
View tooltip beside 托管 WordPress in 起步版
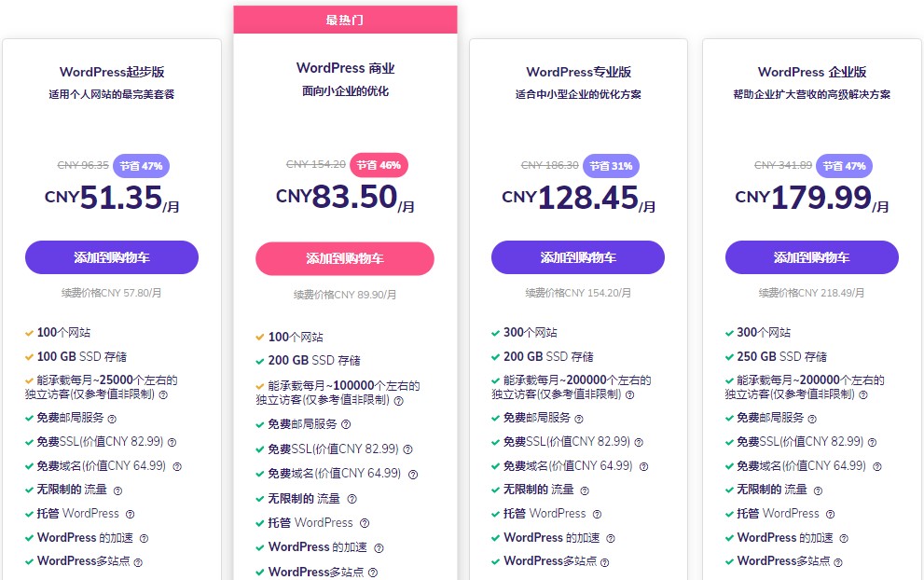(131, 514)
